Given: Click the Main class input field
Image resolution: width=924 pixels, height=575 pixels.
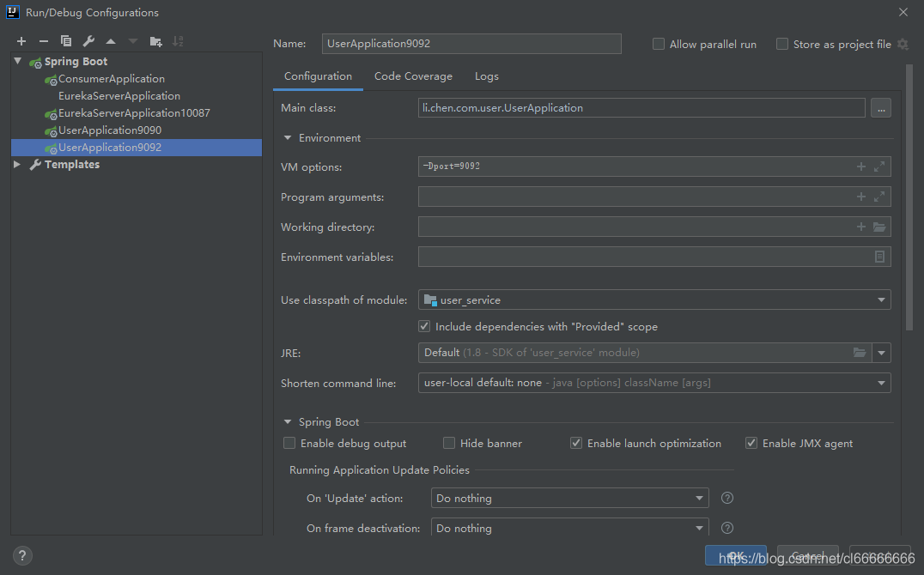Looking at the screenshot, I should pos(641,108).
